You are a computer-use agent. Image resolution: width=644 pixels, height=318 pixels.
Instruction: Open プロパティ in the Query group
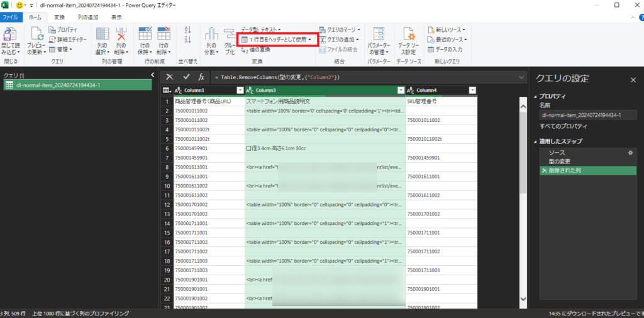pyautogui.click(x=63, y=30)
